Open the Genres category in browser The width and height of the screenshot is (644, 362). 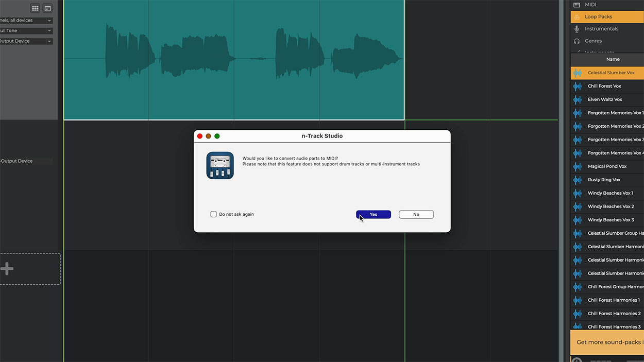point(593,41)
